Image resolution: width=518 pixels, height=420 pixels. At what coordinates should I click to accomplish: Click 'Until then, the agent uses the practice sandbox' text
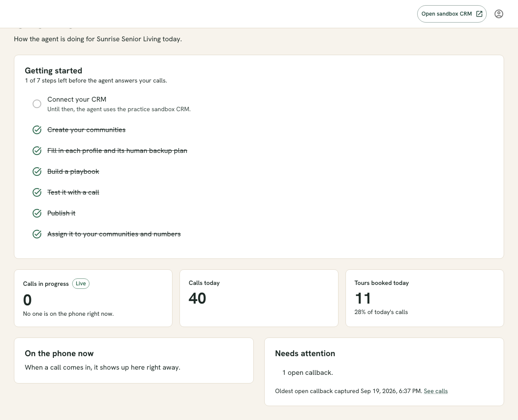click(119, 109)
